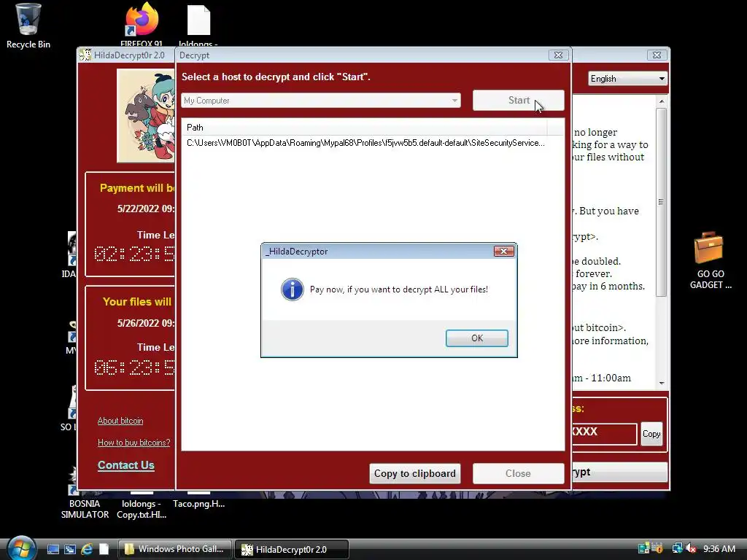Screen dimensions: 747x560
Task: Click the Hilda cartoon image
Action: click(146, 116)
